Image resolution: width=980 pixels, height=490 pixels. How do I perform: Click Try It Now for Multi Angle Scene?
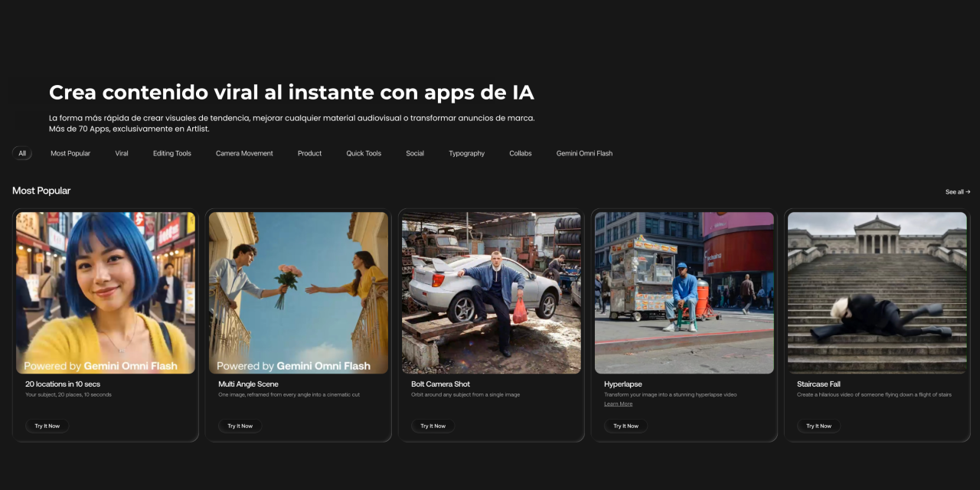pos(240,426)
